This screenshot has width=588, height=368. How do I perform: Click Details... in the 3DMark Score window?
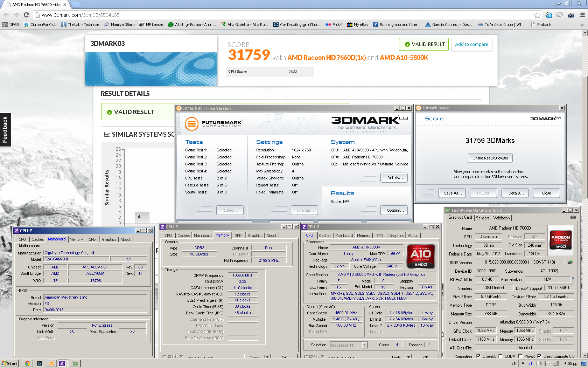[516, 193]
